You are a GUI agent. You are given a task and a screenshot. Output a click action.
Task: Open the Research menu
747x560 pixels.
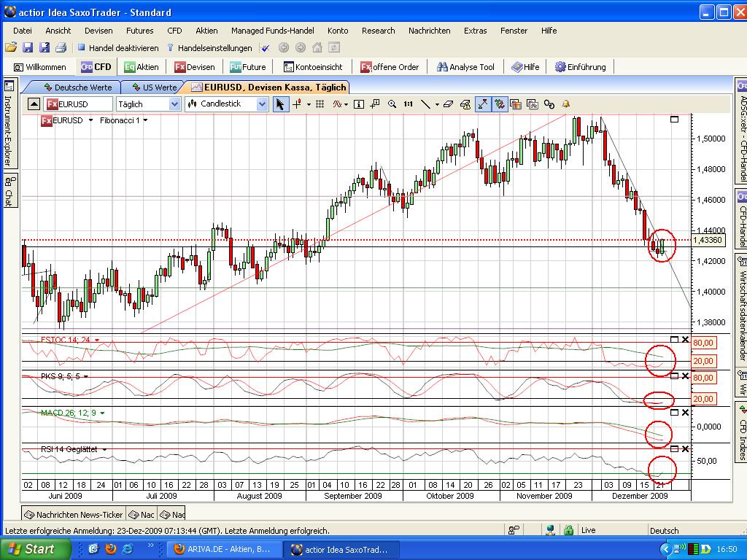coord(378,31)
